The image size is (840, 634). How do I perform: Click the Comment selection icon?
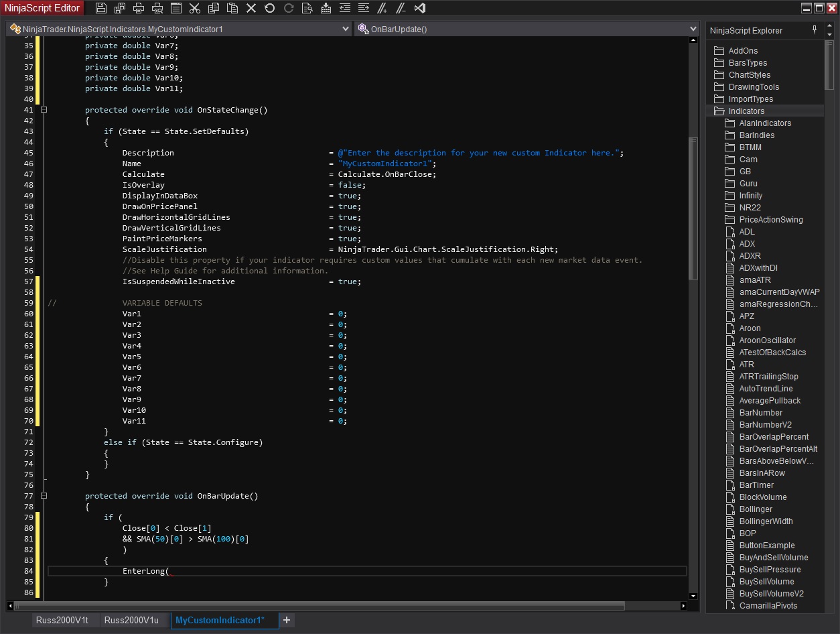coord(382,8)
